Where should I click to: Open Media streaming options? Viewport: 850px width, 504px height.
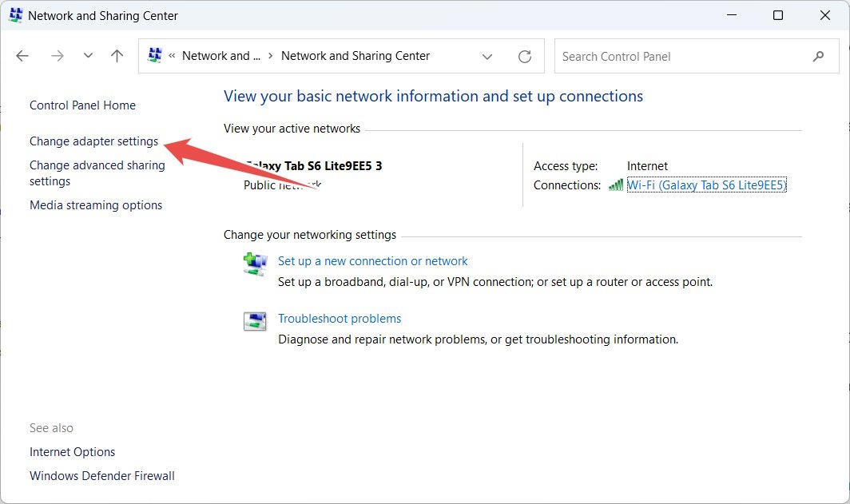96,204
